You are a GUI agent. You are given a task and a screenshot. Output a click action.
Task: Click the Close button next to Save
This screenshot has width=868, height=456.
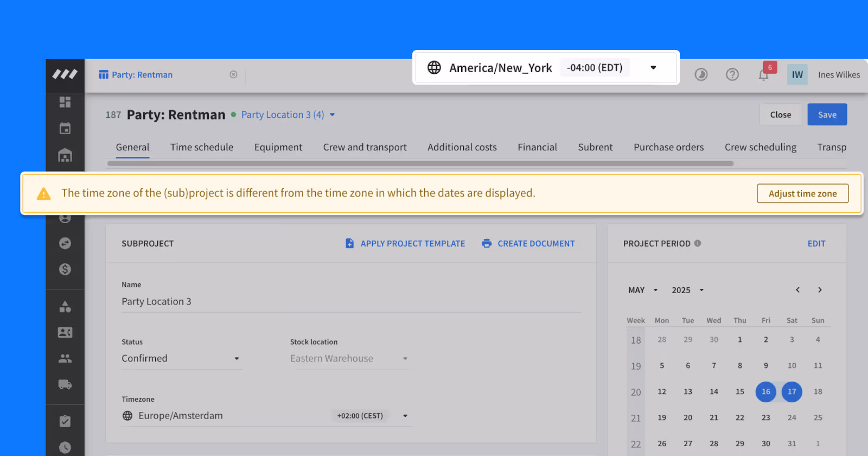tap(781, 115)
